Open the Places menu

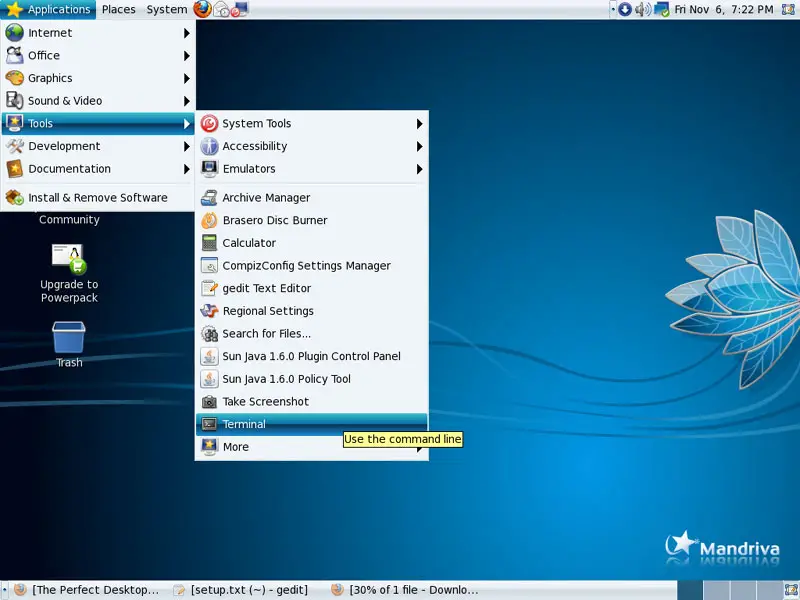coord(118,9)
